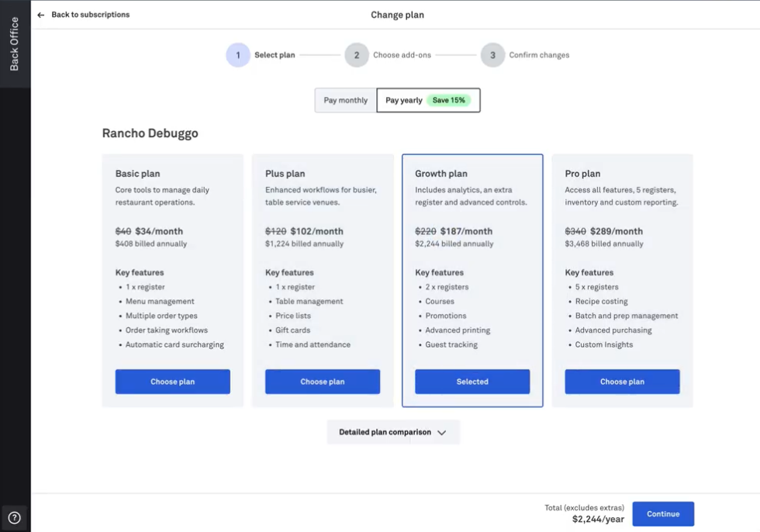Click 'Multiple order types' feature item
The width and height of the screenshot is (760, 532).
tap(161, 316)
